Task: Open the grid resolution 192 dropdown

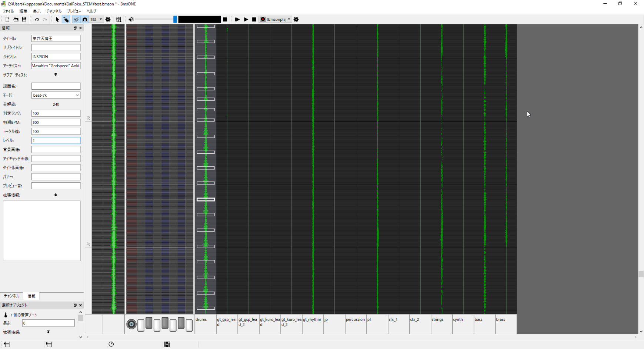Action: pyautogui.click(x=96, y=19)
